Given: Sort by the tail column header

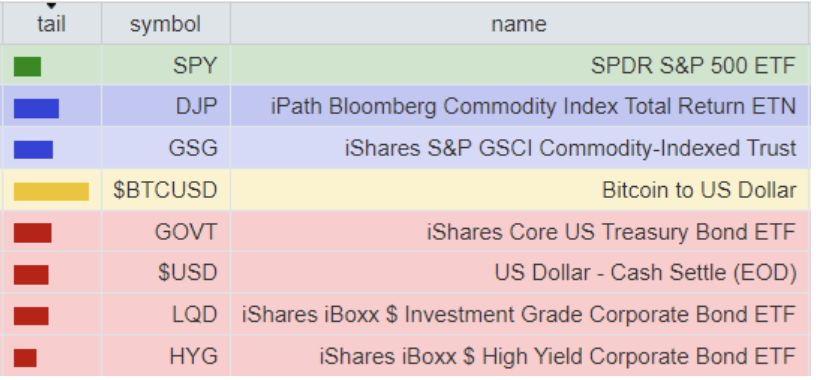Looking at the screenshot, I should [x=52, y=24].
